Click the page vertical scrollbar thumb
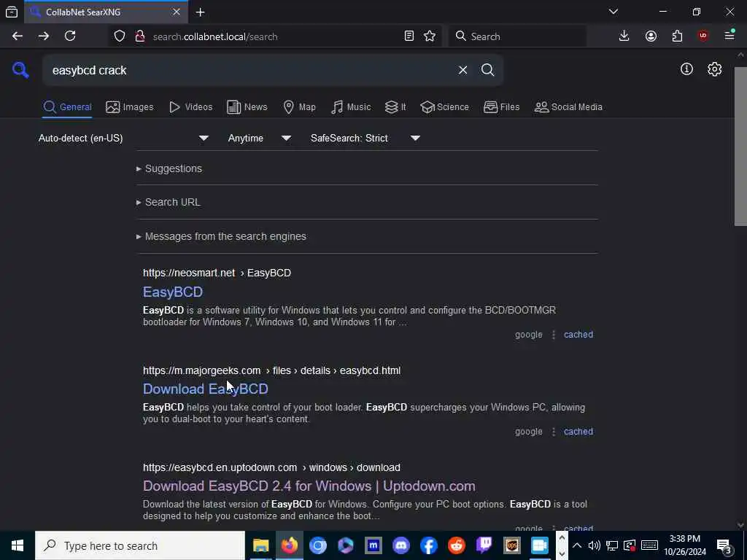Screen dimensions: 747x560 pyautogui.click(x=740, y=147)
